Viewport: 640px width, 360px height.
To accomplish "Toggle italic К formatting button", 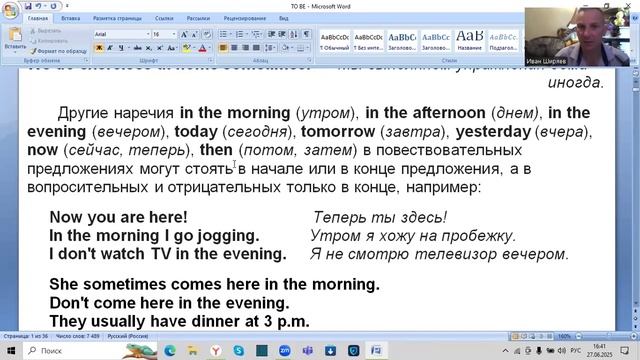I will [x=110, y=48].
